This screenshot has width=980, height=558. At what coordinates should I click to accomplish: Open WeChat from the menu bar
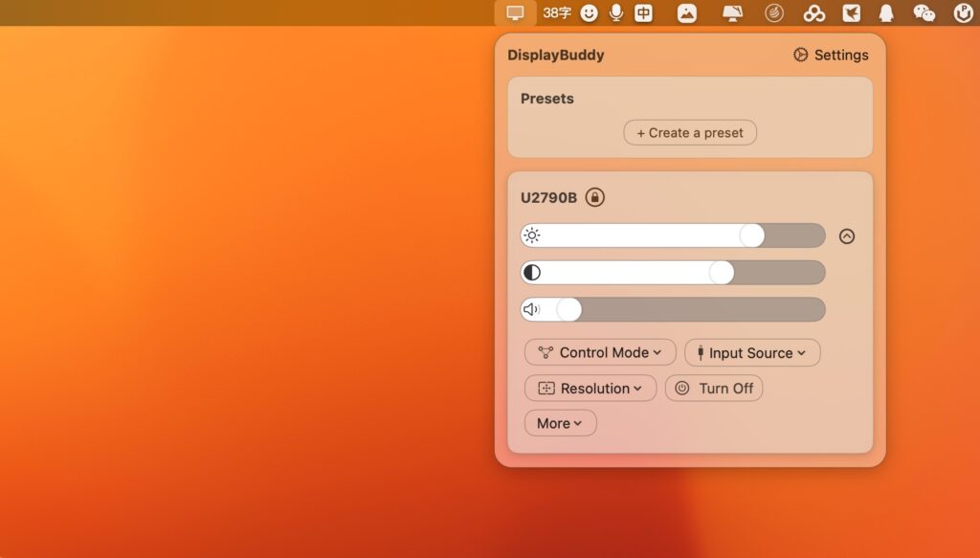pos(922,12)
